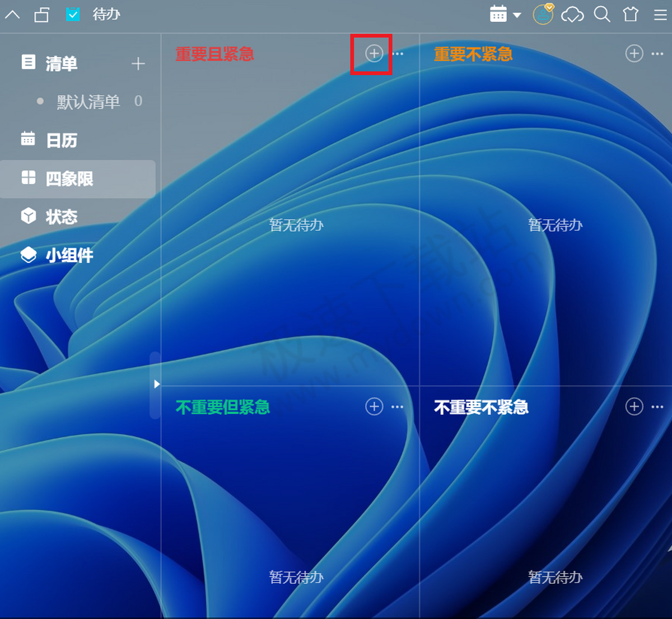The width and height of the screenshot is (672, 619).
Task: Click the pop-out window icon beside 待办
Action: pyautogui.click(x=42, y=15)
